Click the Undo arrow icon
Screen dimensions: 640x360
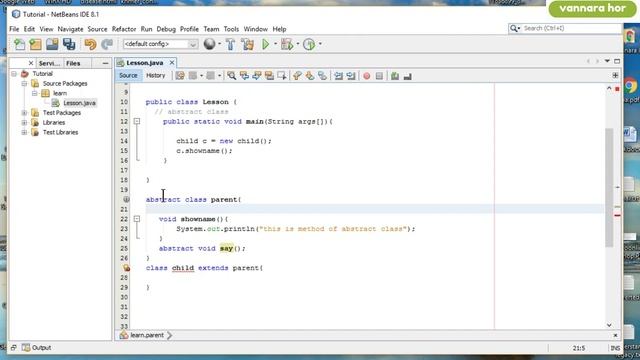pyautogui.click(x=90, y=44)
